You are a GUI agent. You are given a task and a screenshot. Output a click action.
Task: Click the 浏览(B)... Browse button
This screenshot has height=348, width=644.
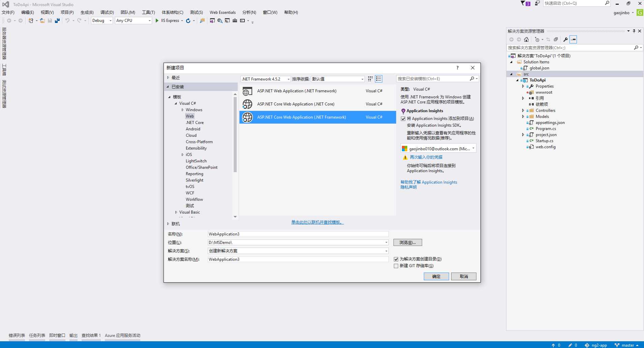(x=408, y=243)
